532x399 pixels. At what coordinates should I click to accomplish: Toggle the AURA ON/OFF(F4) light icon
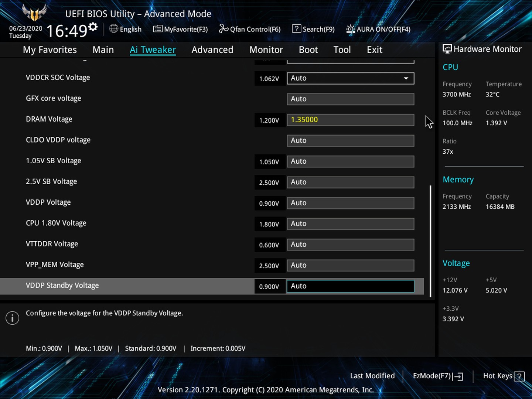pos(350,29)
